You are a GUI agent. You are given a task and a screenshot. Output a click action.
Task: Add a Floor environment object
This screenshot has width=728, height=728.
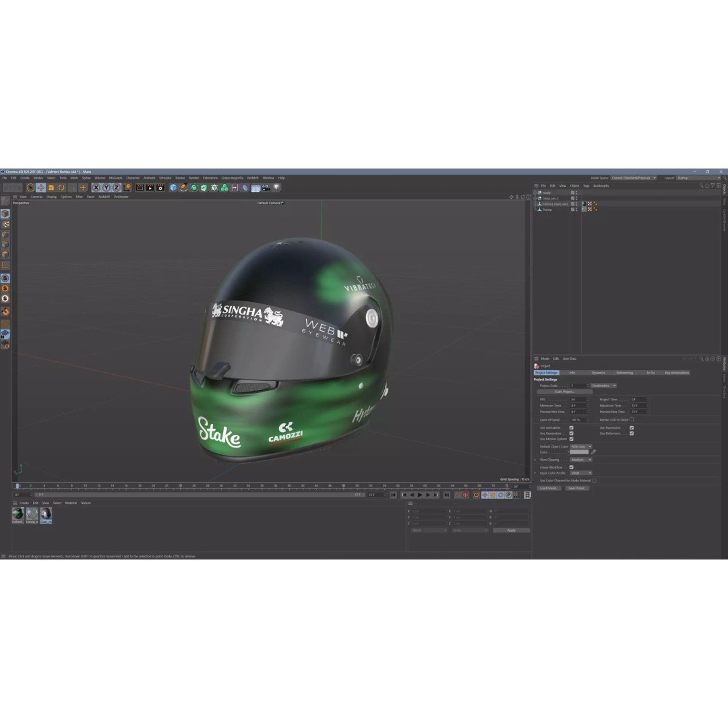(x=255, y=187)
